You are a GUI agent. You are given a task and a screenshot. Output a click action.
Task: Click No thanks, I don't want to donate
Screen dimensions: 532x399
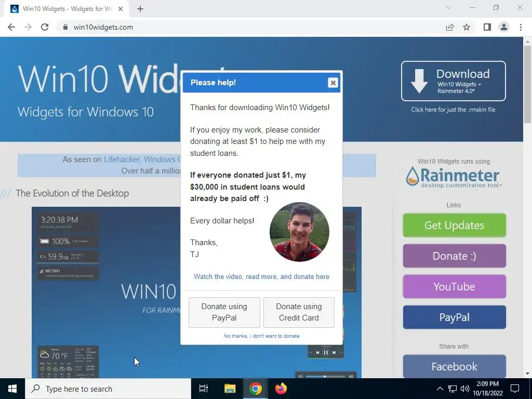261,336
